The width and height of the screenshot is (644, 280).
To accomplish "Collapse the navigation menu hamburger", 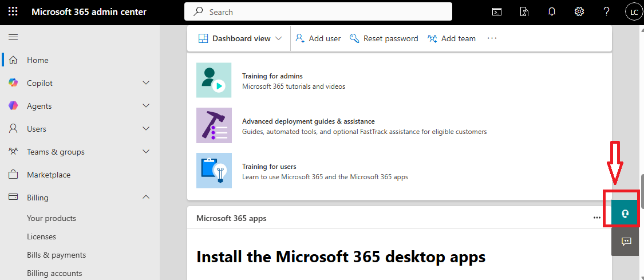I will tap(13, 37).
